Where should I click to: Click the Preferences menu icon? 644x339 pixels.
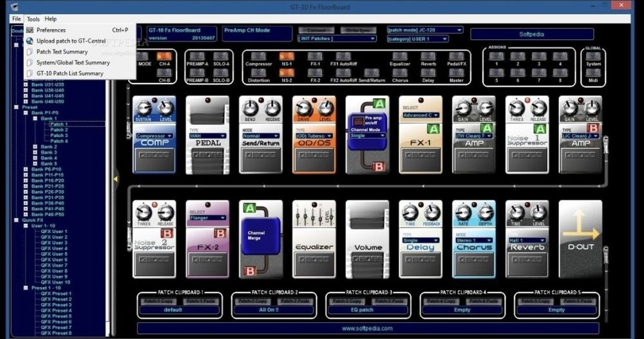tap(30, 30)
